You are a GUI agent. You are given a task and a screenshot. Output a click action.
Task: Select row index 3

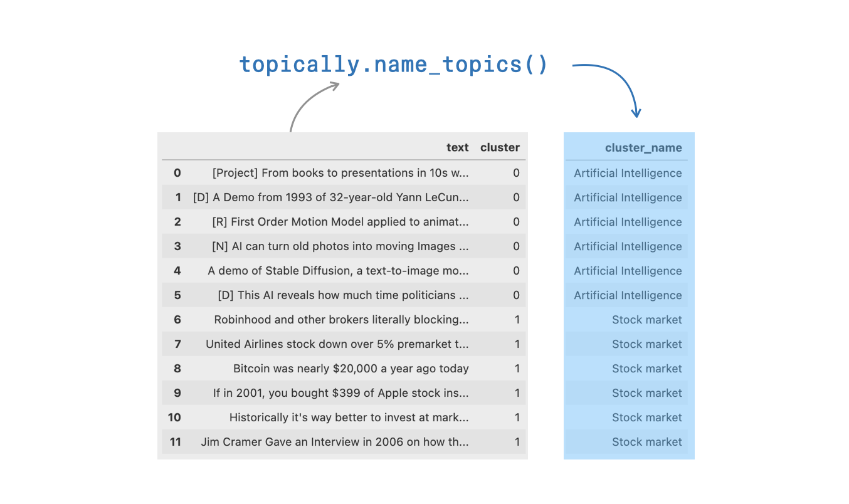177,246
